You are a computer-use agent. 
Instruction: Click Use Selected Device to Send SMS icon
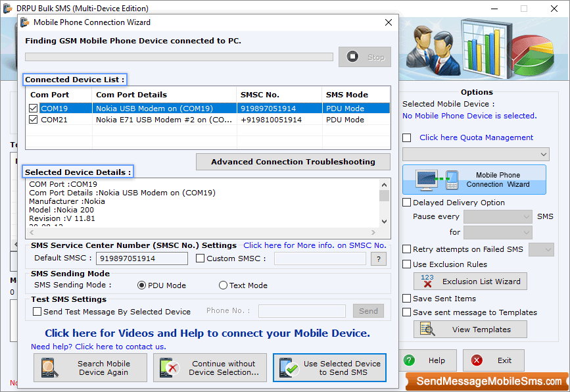click(x=289, y=368)
